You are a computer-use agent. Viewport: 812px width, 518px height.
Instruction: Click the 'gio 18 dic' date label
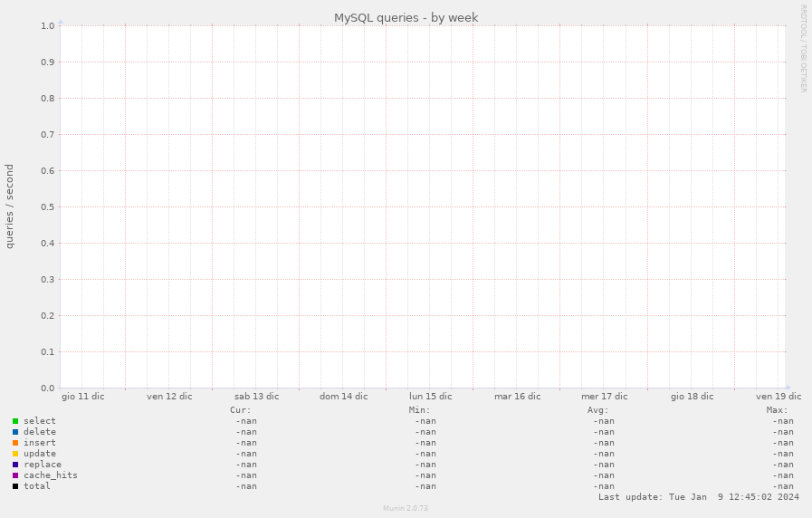click(x=692, y=397)
